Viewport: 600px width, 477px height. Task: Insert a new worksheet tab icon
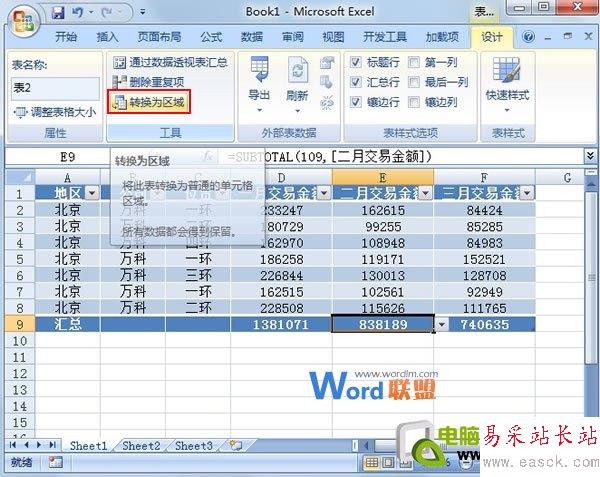tap(236, 445)
